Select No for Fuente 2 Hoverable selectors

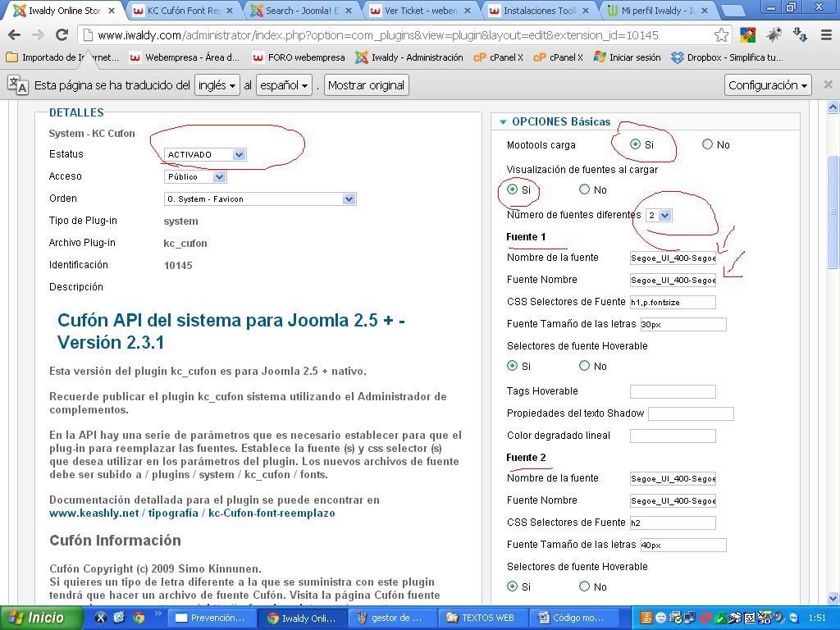pos(584,586)
